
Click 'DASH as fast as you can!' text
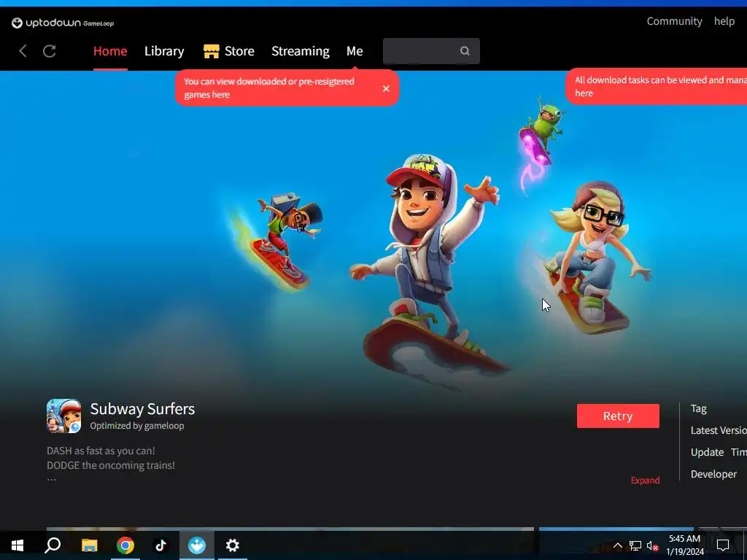click(x=101, y=451)
